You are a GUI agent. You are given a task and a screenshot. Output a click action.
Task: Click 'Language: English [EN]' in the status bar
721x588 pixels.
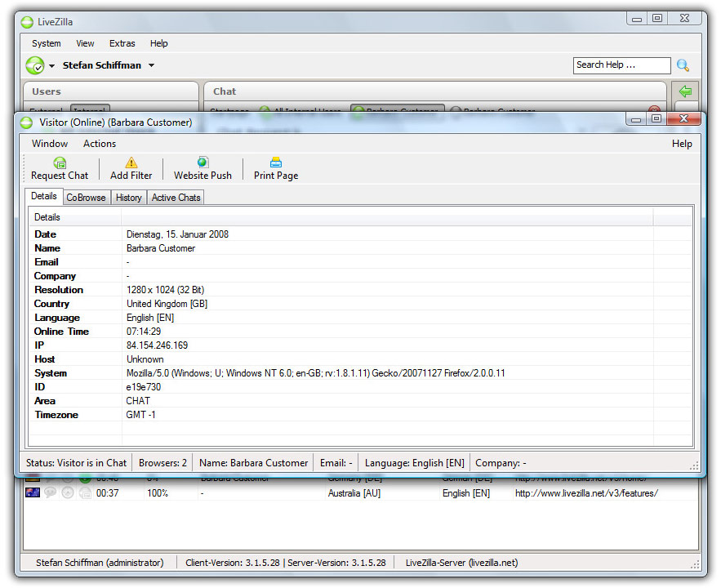(x=414, y=462)
